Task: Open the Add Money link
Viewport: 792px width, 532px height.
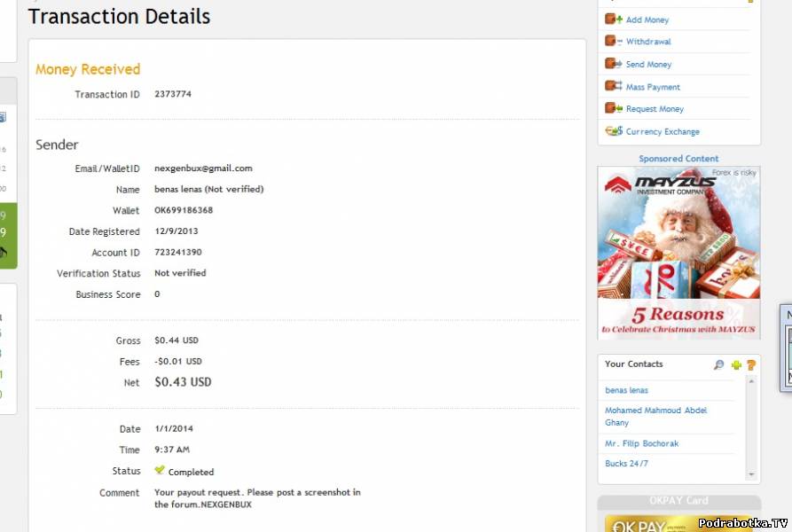Action: click(x=647, y=20)
